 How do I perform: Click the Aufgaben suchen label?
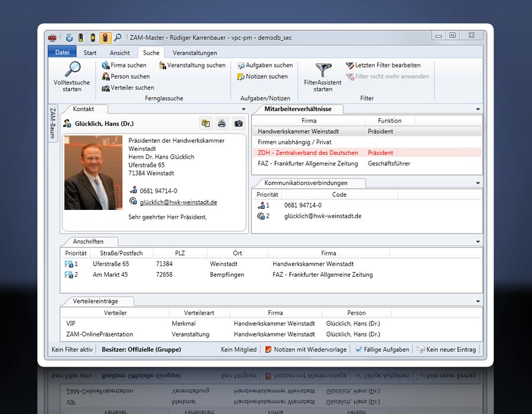tap(269, 65)
